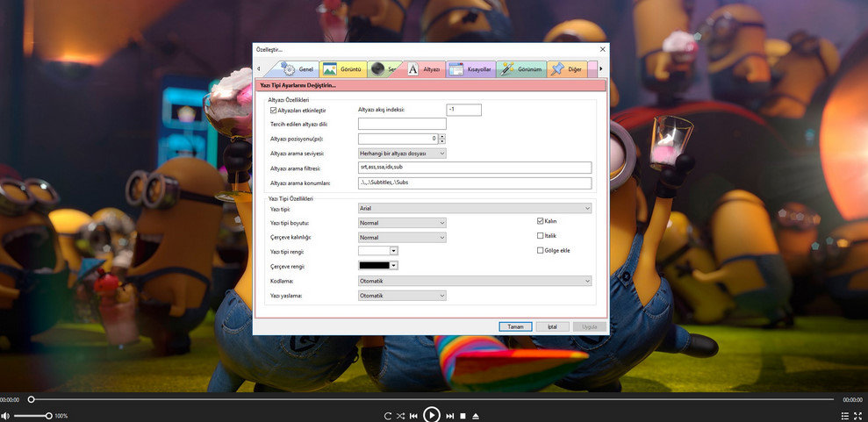This screenshot has height=422, width=868.
Task: Click the Altyazı arama filtresi field
Action: (x=475, y=168)
